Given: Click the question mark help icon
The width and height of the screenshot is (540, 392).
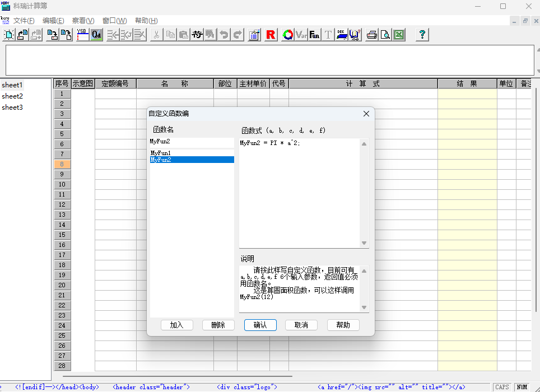Looking at the screenshot, I should coord(422,35).
